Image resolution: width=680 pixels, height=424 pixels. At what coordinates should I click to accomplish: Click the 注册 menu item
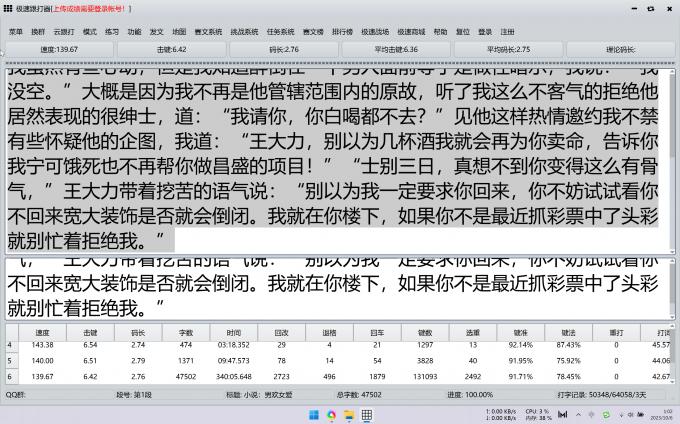click(507, 32)
